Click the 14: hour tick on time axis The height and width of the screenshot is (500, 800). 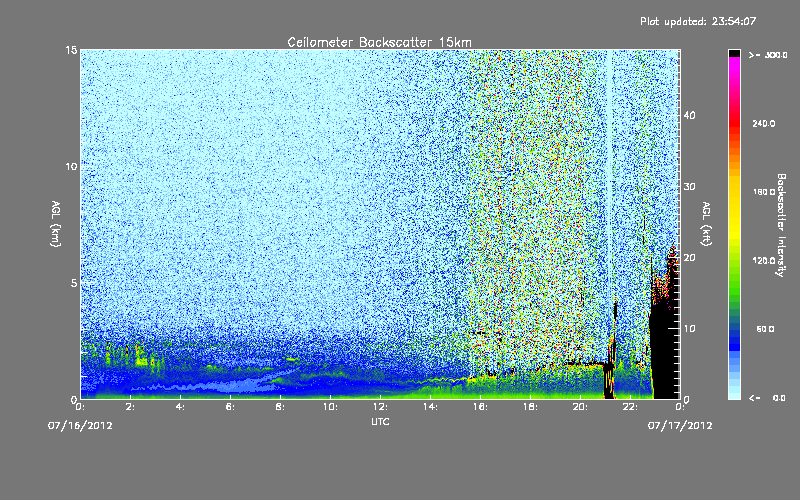431,407
